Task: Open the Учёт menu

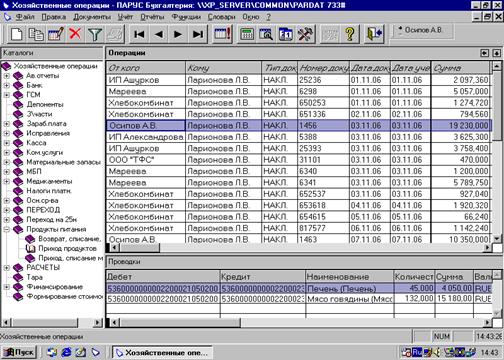Action: pyautogui.click(x=125, y=17)
